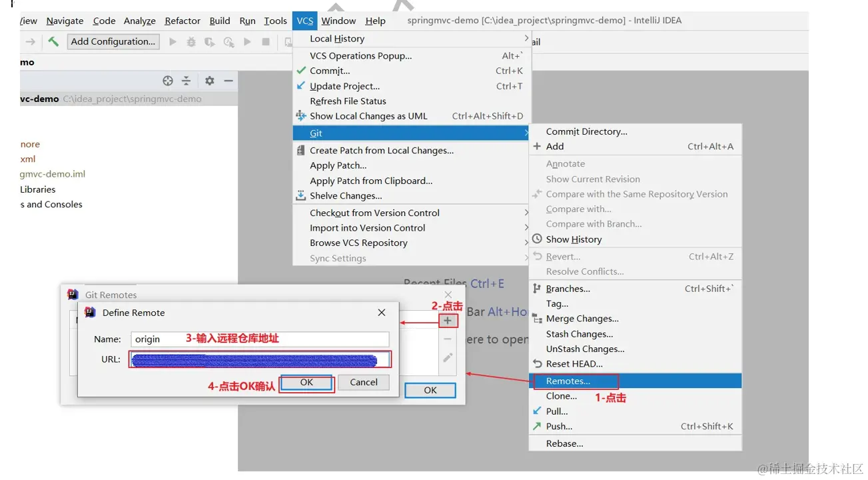Click the Profiler run icon in toolbar
The height and width of the screenshot is (480, 868).
228,41
